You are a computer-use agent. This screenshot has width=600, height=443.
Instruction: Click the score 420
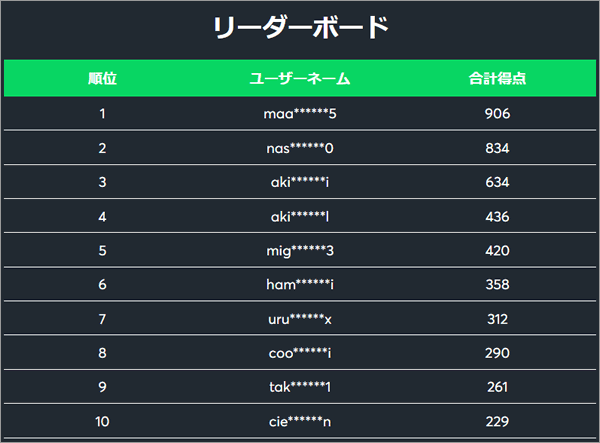pos(497,251)
